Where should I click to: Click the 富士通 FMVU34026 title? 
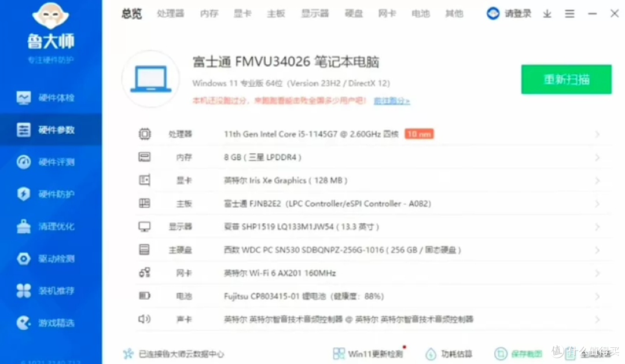pyautogui.click(x=285, y=62)
